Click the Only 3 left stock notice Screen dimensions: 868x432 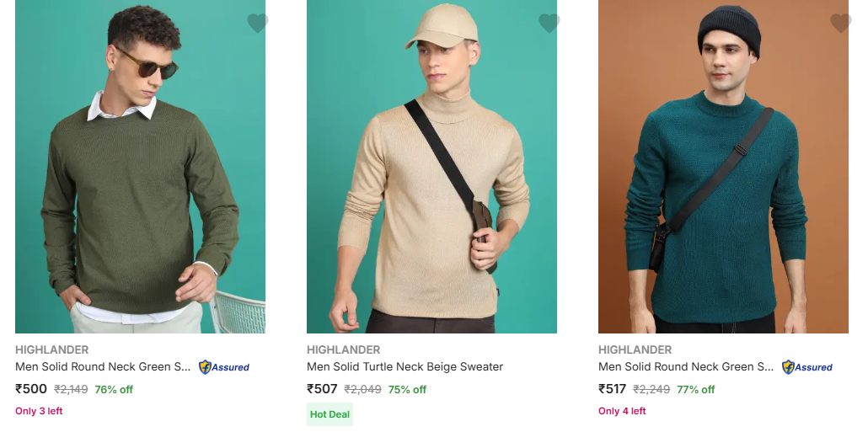[39, 411]
